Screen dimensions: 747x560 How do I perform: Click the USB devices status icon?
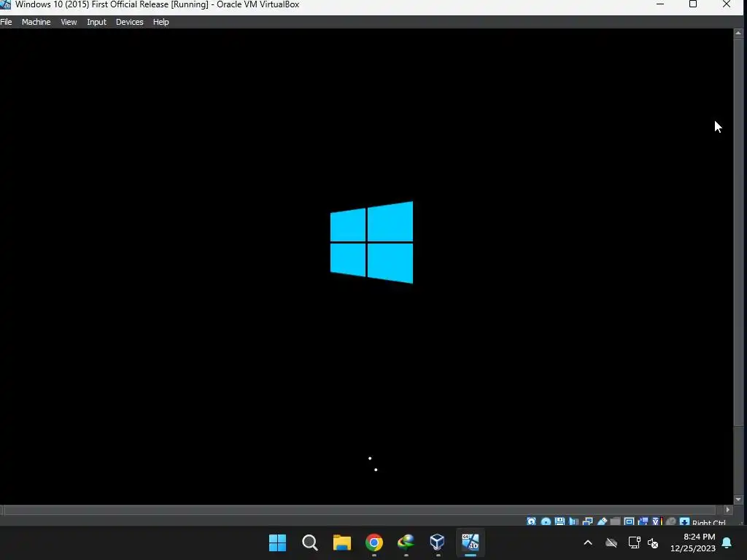pos(602,522)
